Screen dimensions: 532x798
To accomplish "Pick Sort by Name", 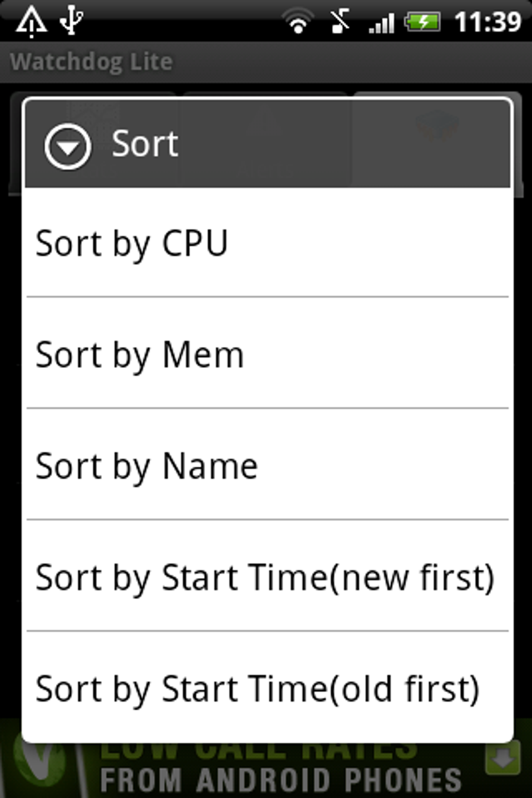I will 267,466.
